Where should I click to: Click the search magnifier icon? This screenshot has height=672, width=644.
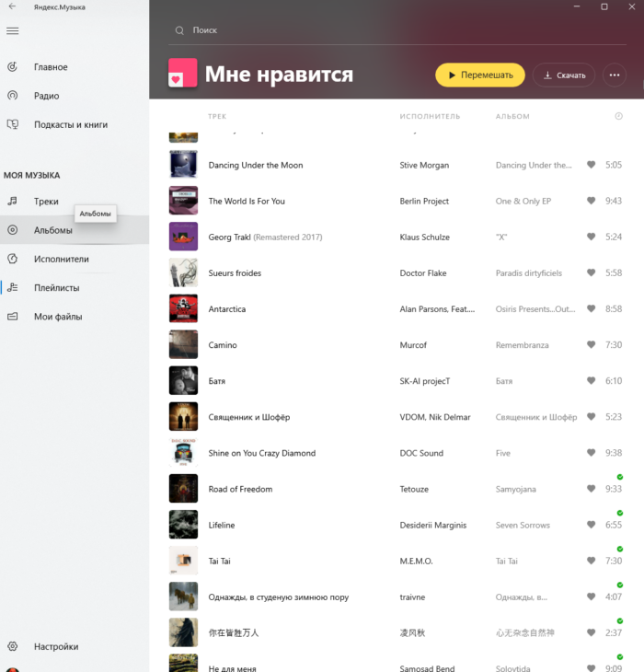(179, 30)
